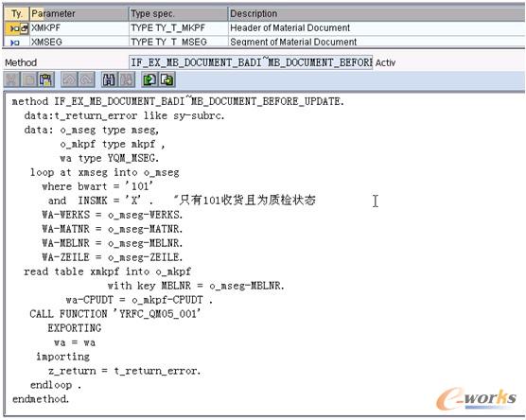
Task: Click the Copy icon in editor toolbar
Action: (x=29, y=80)
